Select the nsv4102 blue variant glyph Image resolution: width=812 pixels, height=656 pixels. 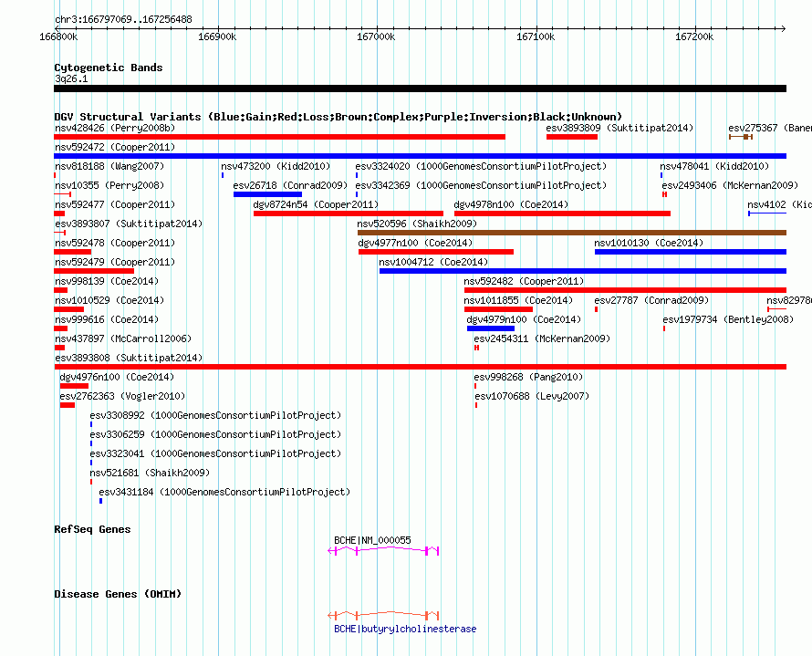tap(767, 213)
